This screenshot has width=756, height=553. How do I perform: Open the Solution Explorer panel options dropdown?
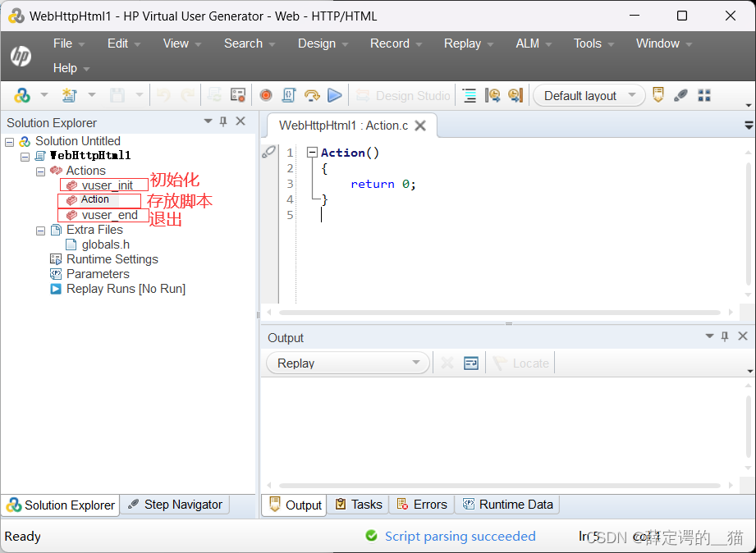pyautogui.click(x=208, y=121)
